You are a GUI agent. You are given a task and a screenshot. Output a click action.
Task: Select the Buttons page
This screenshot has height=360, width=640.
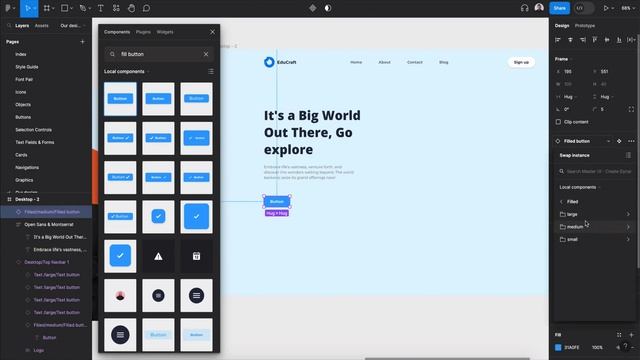23,117
